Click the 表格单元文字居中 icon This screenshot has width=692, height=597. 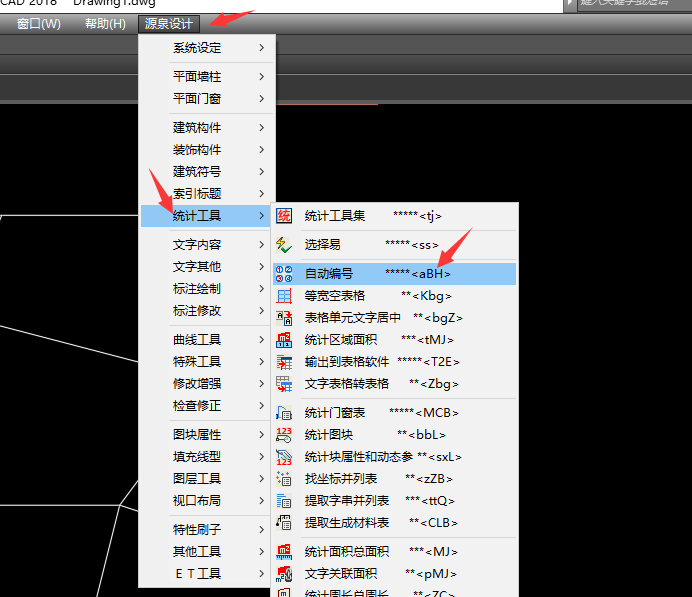tap(284, 318)
